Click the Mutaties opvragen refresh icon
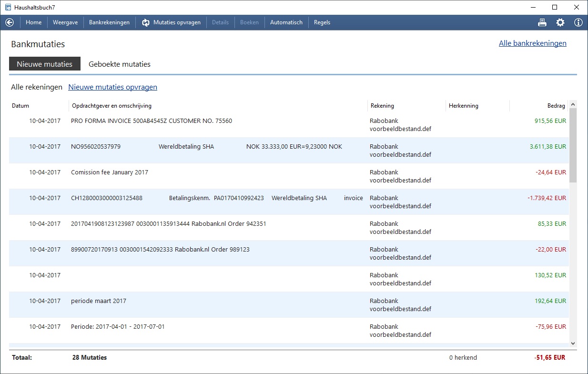The image size is (588, 374). pyautogui.click(x=146, y=22)
